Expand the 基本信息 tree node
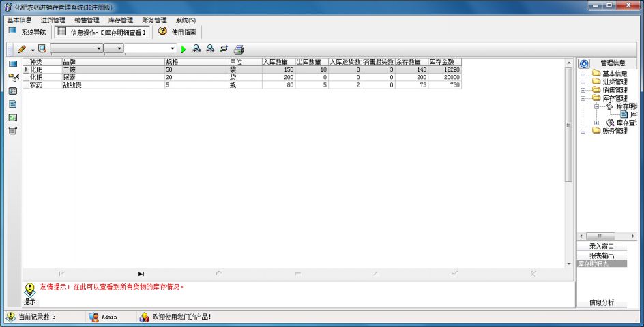This screenshot has height=327, width=644. [583, 74]
